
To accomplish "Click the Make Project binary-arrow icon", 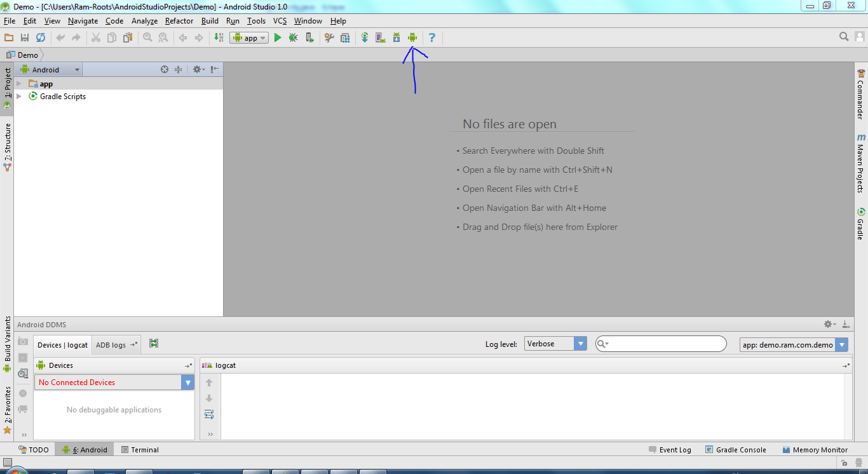I will click(x=219, y=38).
